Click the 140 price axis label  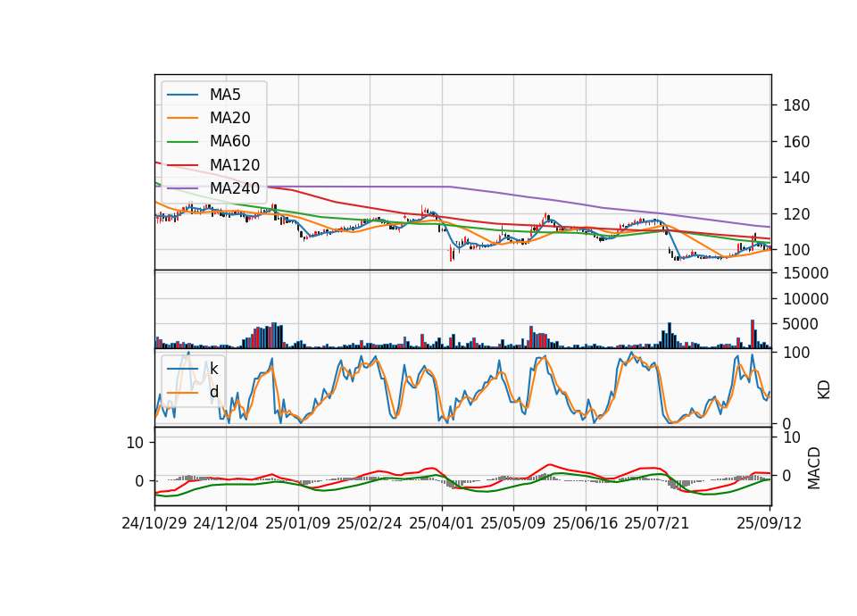point(796,179)
